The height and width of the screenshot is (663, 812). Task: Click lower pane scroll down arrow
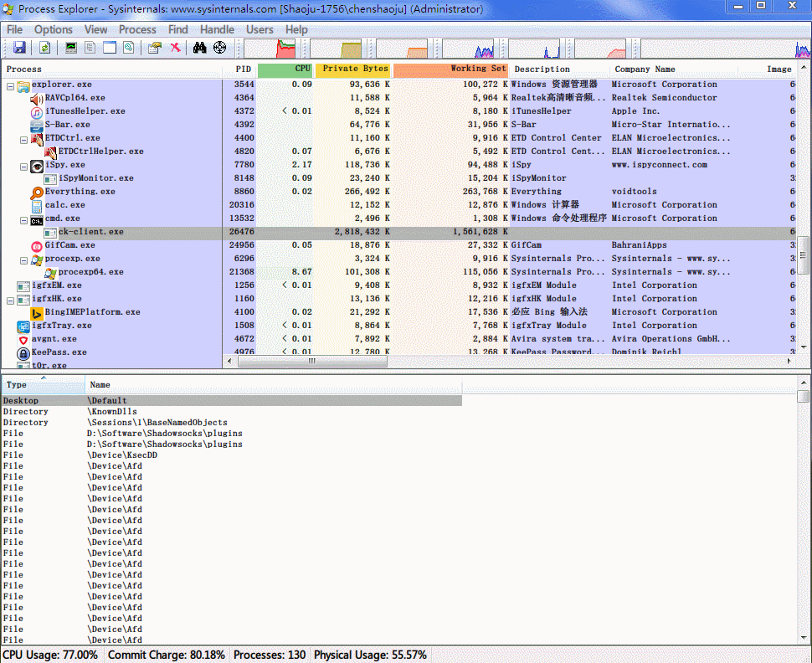[x=804, y=638]
